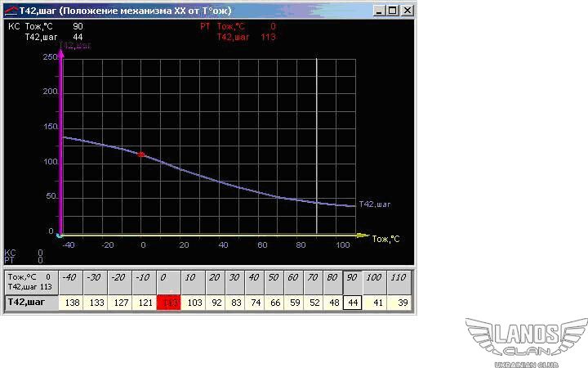Viewport: 588px width, 368px height.
Task: Click the cell showing value 39
Action: tap(402, 303)
